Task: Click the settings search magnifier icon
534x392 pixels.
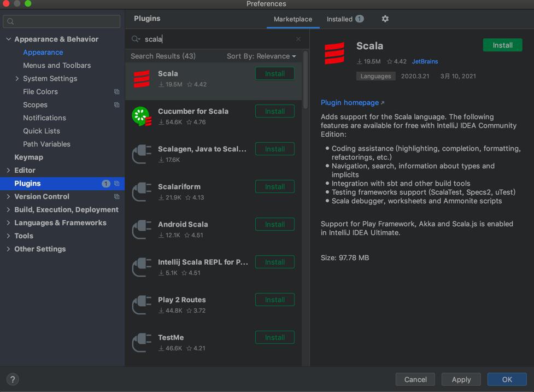Action: (10, 21)
